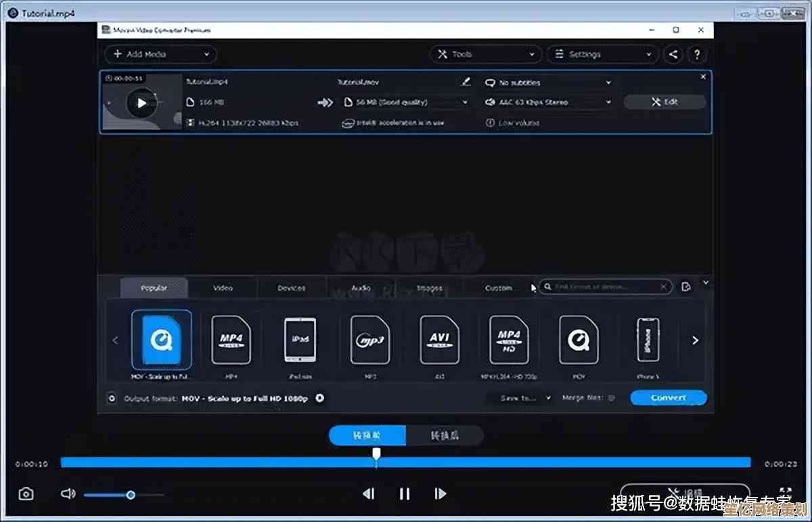
Task: Toggle the Merge files option
Action: pyautogui.click(x=612, y=398)
